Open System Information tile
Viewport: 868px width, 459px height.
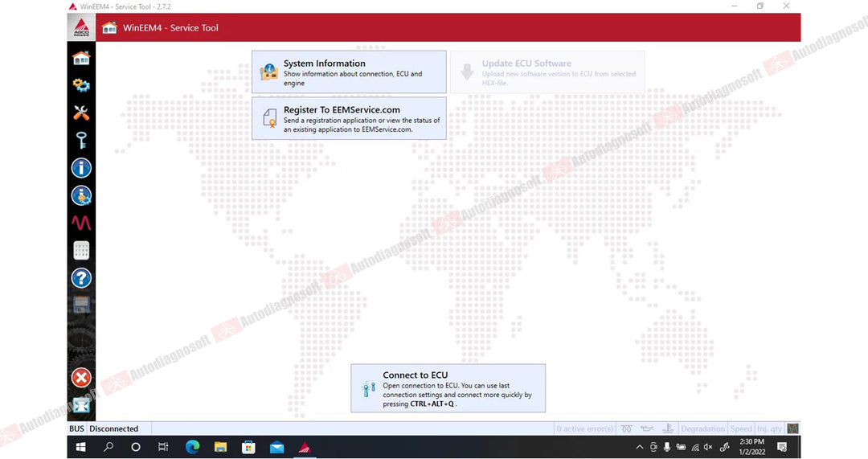(349, 72)
